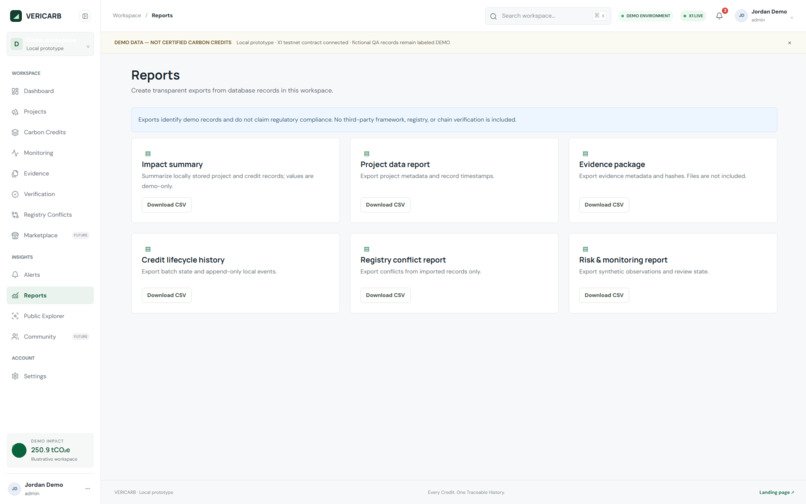
Task: Click the green demo impact circle
Action: 19,450
